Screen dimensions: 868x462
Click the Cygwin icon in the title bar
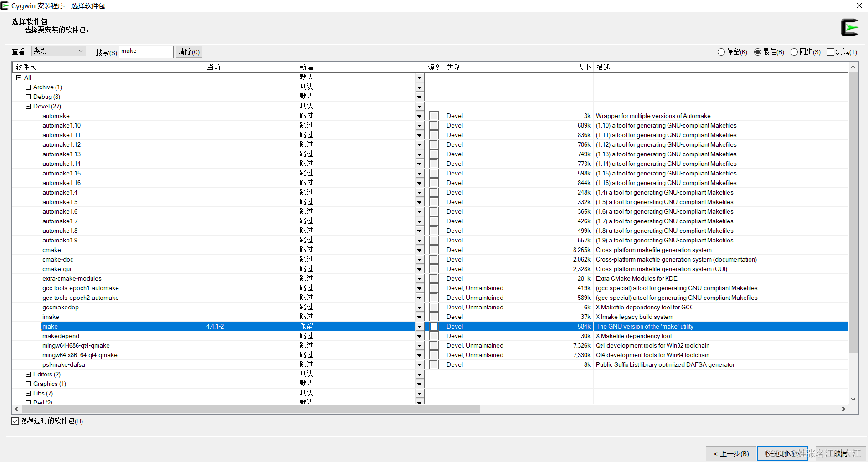pos(5,5)
